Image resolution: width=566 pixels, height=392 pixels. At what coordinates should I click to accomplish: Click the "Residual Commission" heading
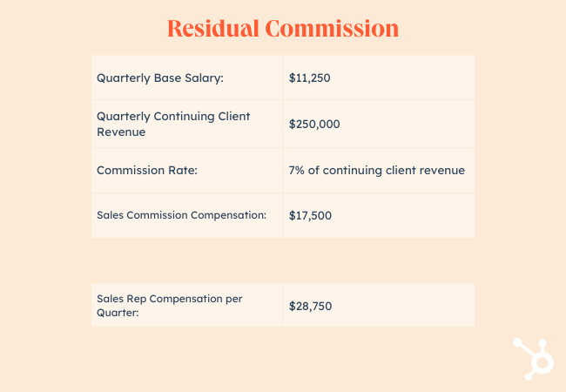(x=282, y=28)
